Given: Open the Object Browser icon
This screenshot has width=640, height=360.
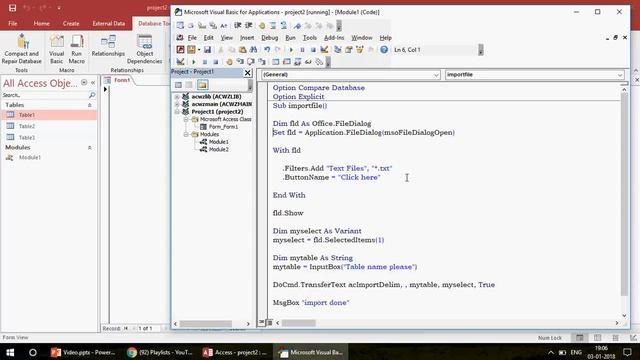Looking at the screenshot, I should pos(359,50).
